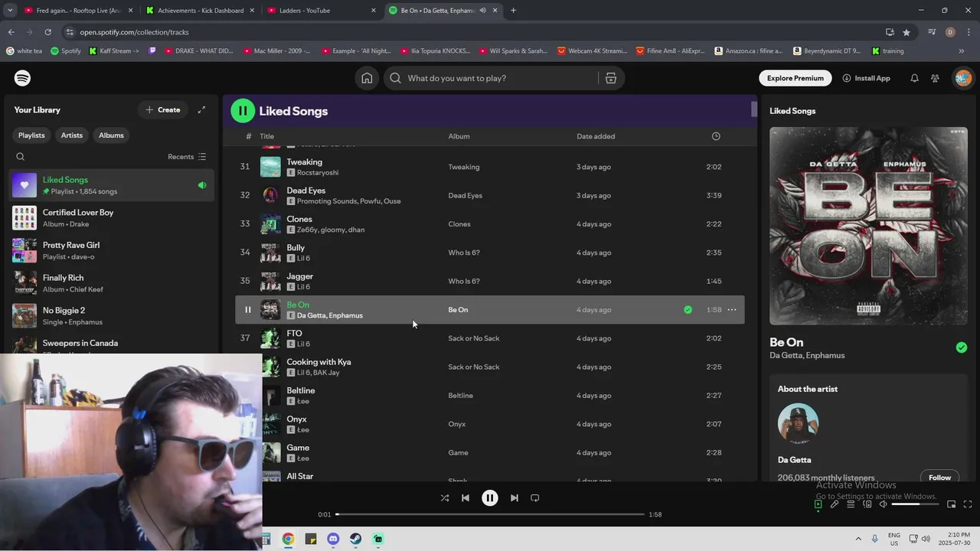The width and height of the screenshot is (980, 551).
Task: Click the Spotify logo in header
Action: pos(22,78)
